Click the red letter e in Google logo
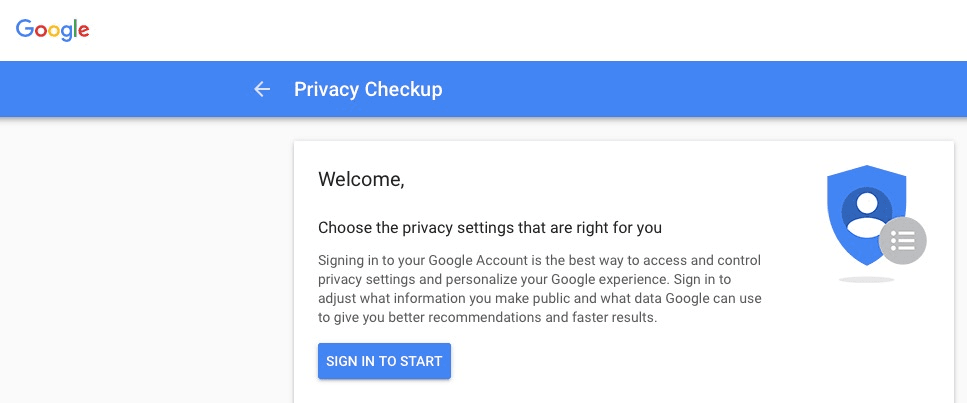Image resolution: width=967 pixels, height=403 pixels. coord(84,32)
